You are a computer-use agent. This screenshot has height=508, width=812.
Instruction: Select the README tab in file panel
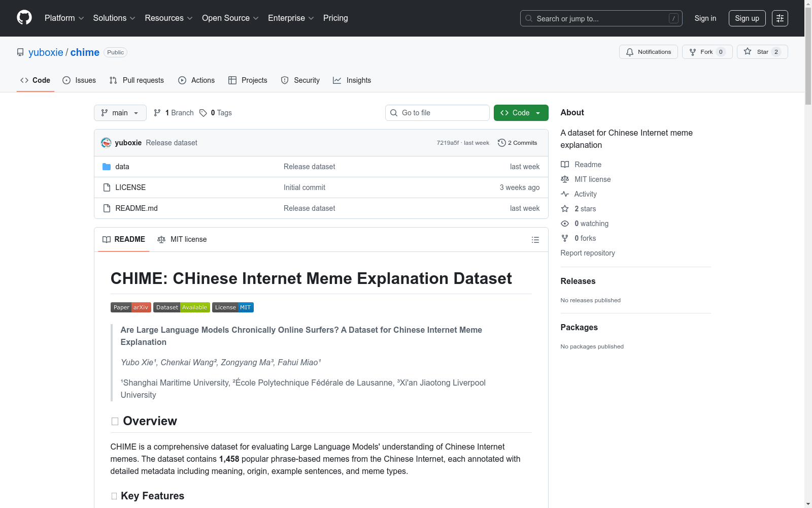click(x=124, y=239)
